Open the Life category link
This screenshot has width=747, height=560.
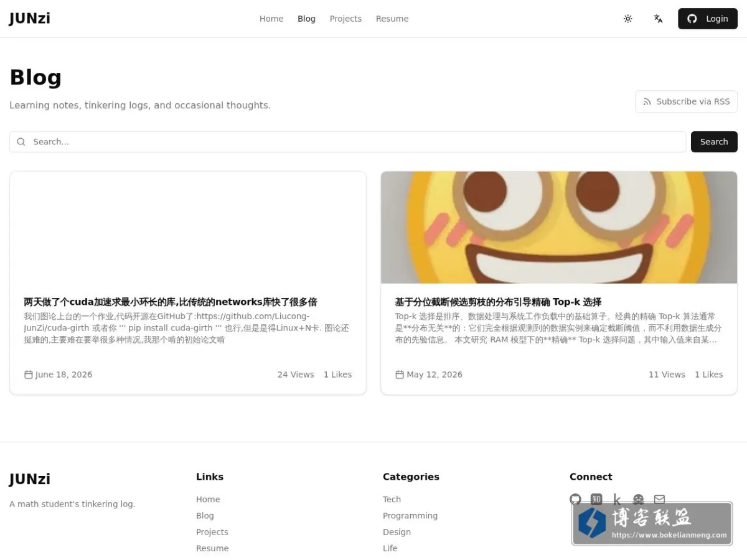click(390, 548)
